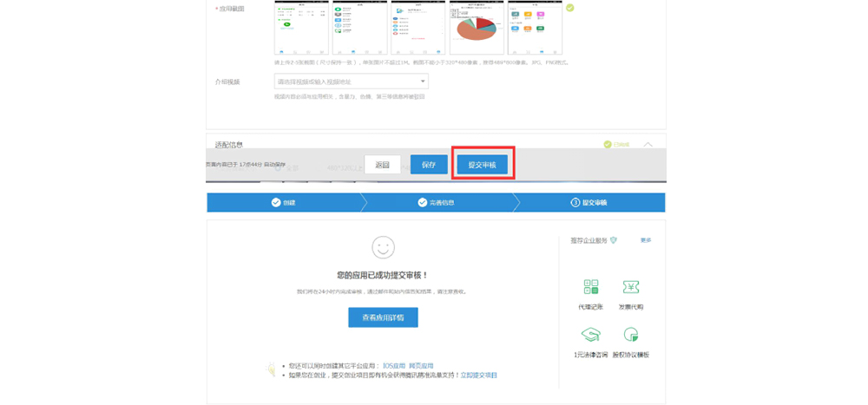This screenshot has width=868, height=405.
Task: Click the lightbulb tip icon
Action: click(271, 369)
